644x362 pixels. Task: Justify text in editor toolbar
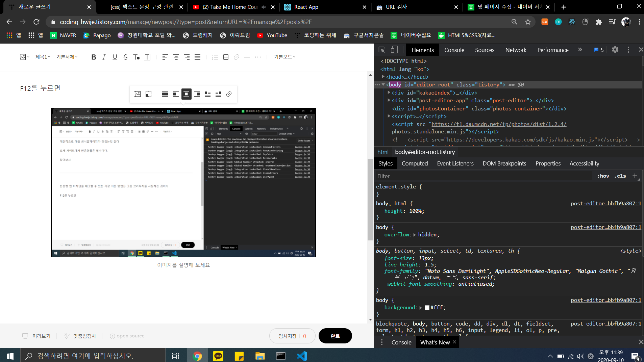198,57
